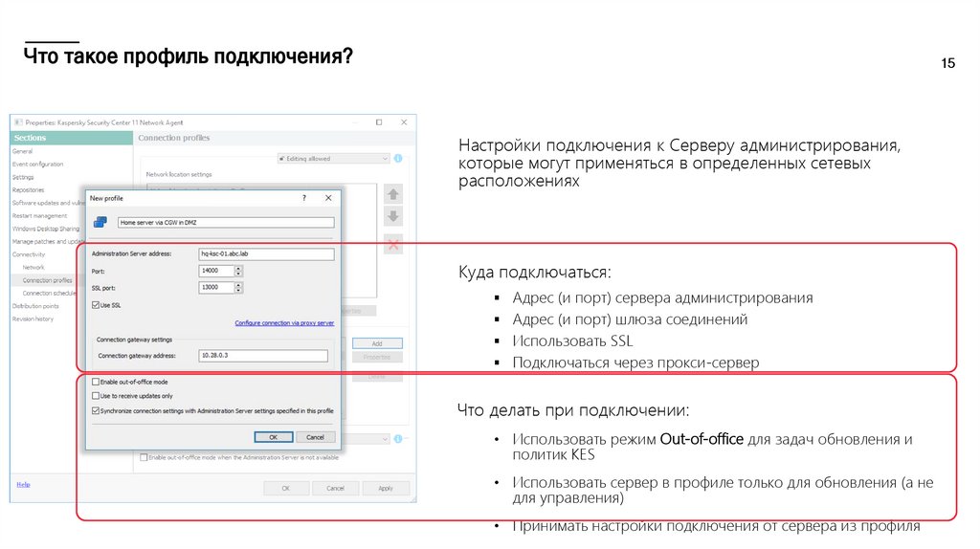The width and height of the screenshot is (980, 549).
Task: Click OK in the New profile dialog
Action: click(273, 437)
